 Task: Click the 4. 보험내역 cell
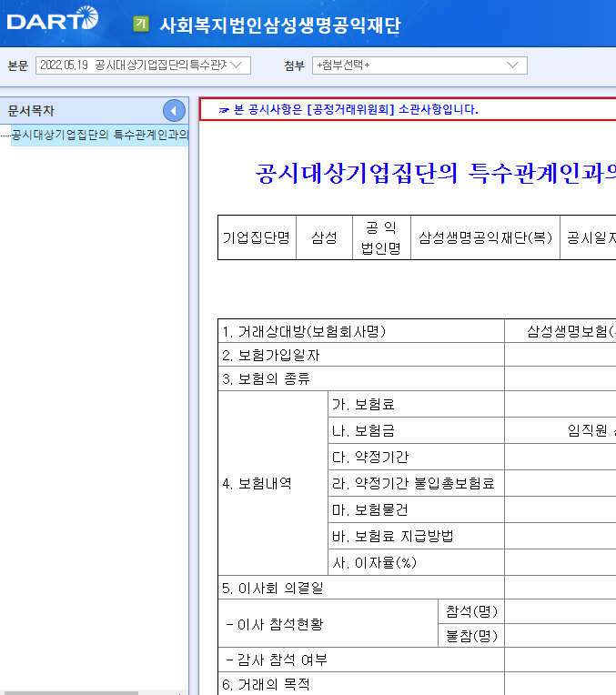tap(273, 483)
